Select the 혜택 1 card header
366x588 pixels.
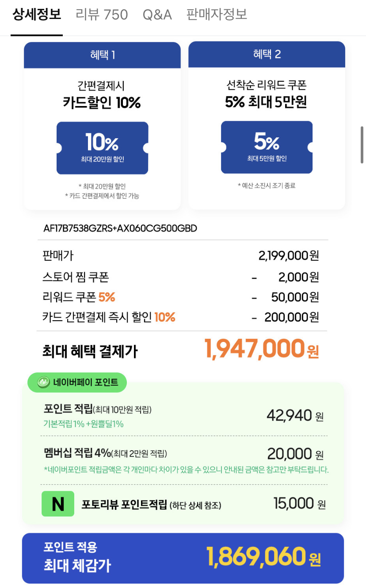pyautogui.click(x=102, y=55)
